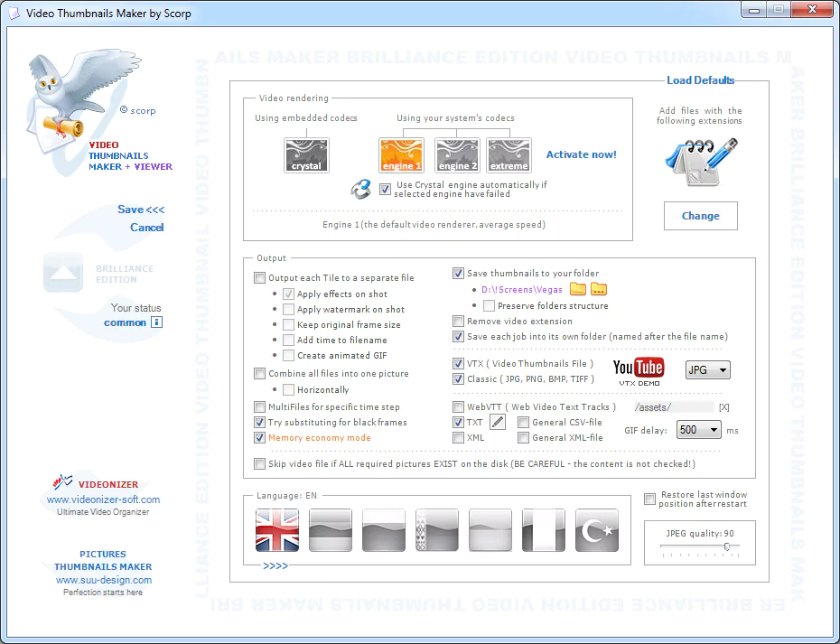Viewport: 840px width, 644px height.
Task: Toggle Memory economy mode checkbox
Action: (x=260, y=438)
